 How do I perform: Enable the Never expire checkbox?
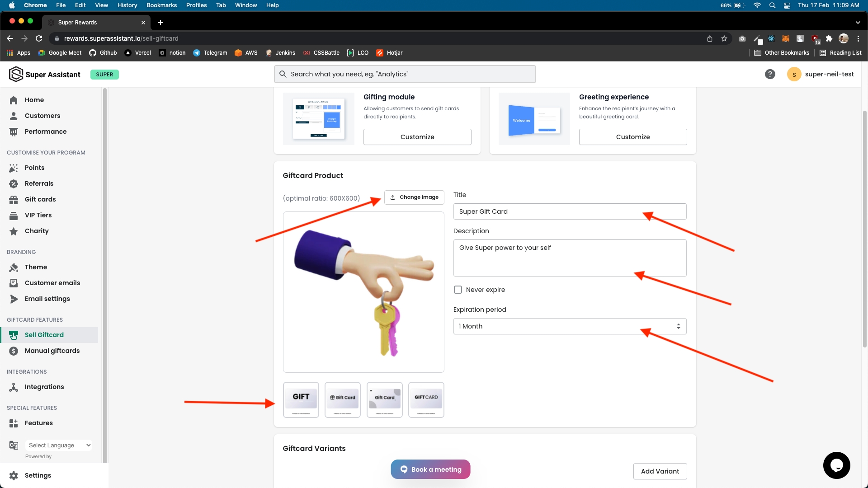458,290
